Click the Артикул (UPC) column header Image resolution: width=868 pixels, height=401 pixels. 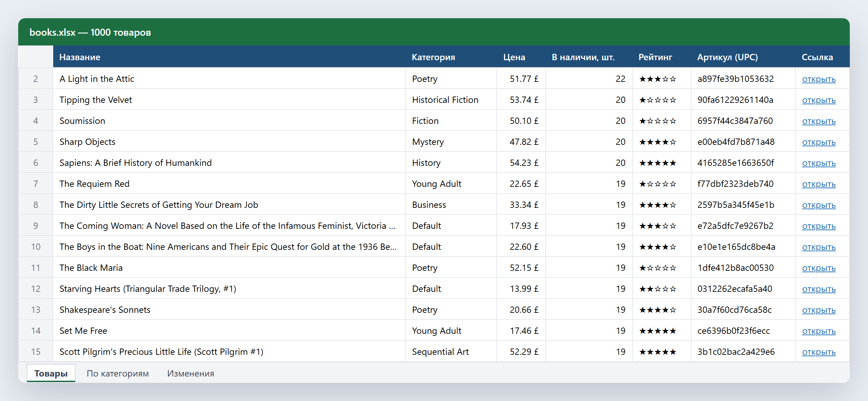click(743, 57)
